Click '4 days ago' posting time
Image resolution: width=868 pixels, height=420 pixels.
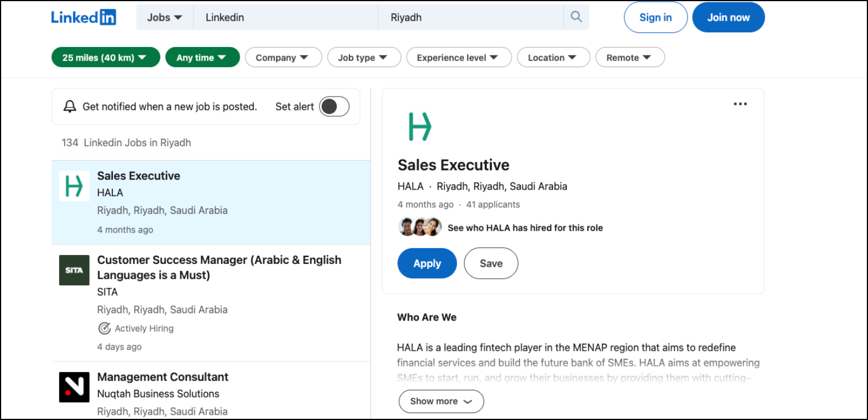point(119,347)
